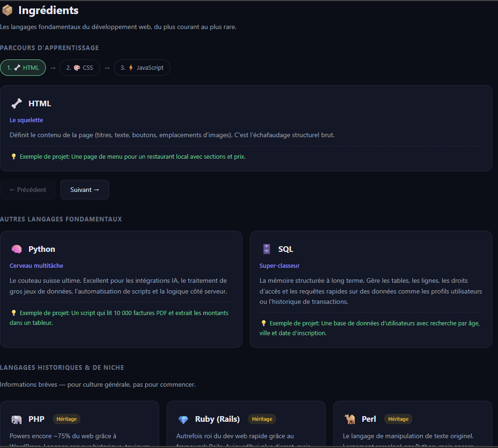Click the bone icon in HTML card header
Screen dimensions: 498x448
16,103
